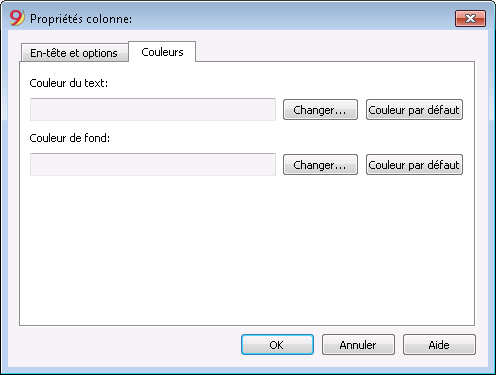Click the blank tab strip right of Couleurs

[x=335, y=51]
